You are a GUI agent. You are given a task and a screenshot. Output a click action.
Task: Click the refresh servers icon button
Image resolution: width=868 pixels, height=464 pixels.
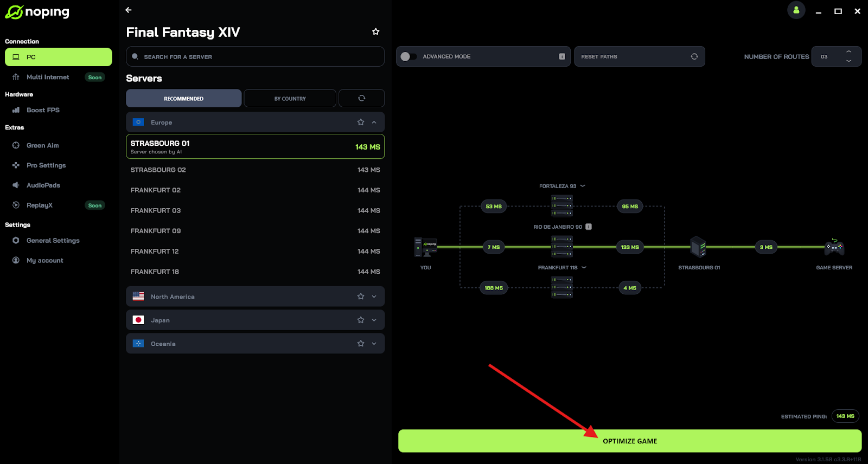(x=361, y=98)
